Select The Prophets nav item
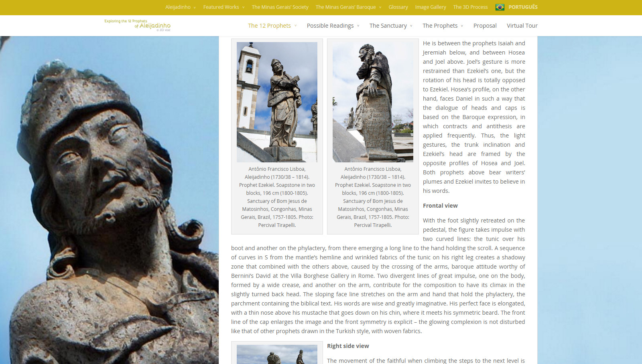This screenshot has width=642, height=364. [440, 26]
